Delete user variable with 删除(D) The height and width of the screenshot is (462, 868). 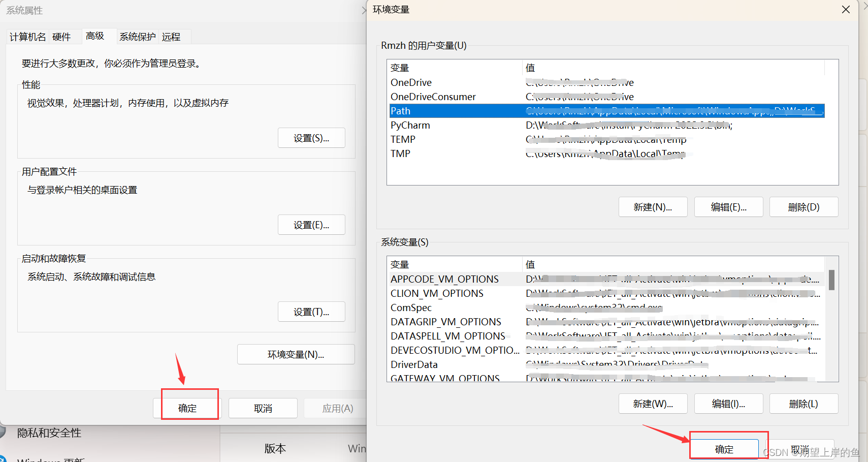(x=803, y=207)
